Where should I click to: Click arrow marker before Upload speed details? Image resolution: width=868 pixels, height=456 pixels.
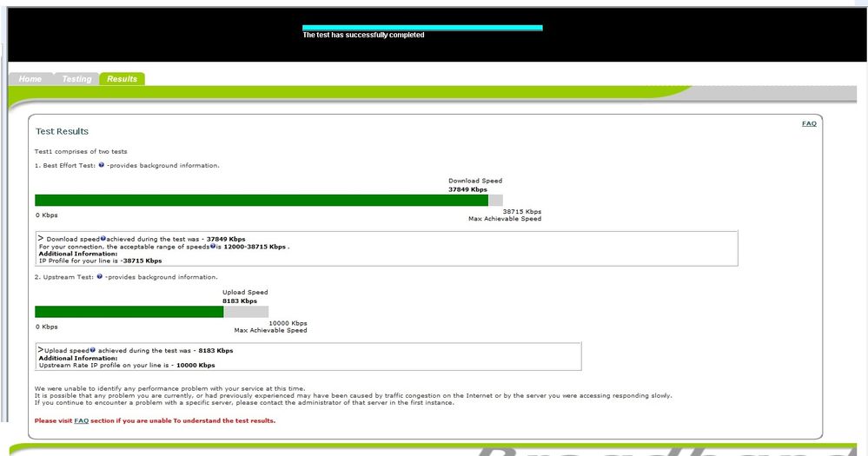41,349
